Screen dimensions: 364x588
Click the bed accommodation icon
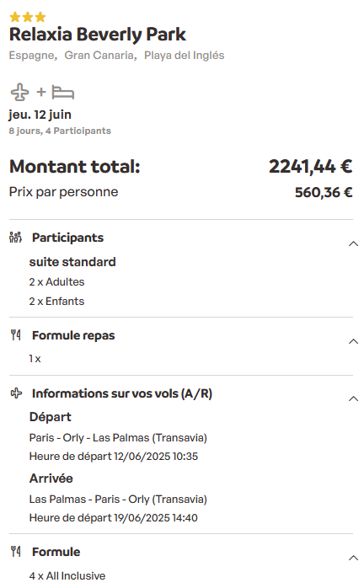pyautogui.click(x=62, y=93)
